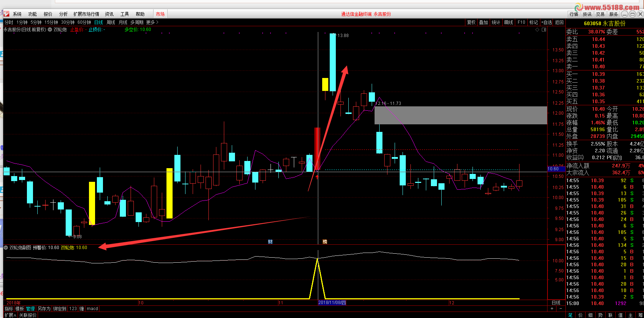The height and width of the screenshot is (318, 644).
Task: Expand the 扩展 panel at bottom
Action: coord(10,315)
